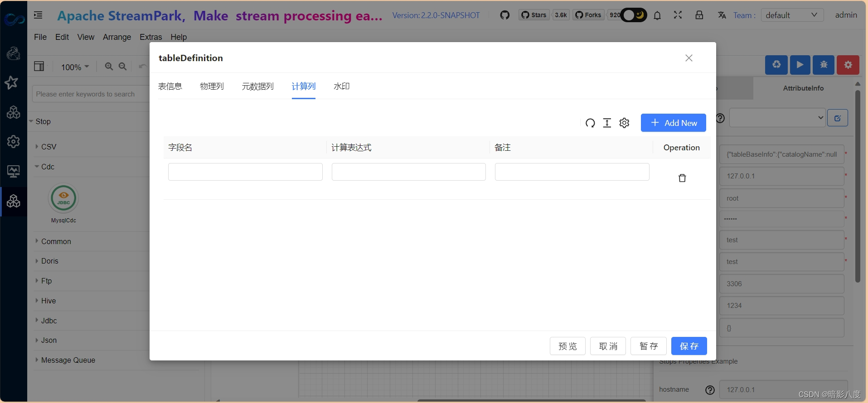
Task: Click the blue debug bug button
Action: click(824, 65)
